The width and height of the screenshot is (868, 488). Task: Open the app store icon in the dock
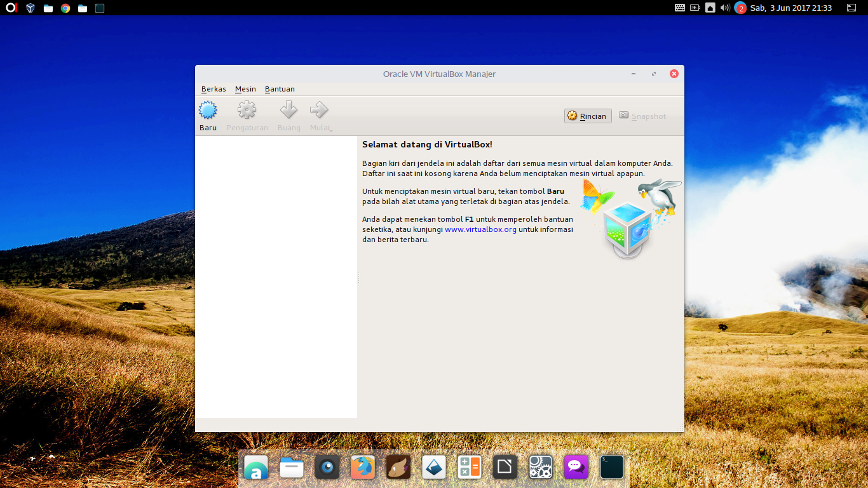coord(256,467)
